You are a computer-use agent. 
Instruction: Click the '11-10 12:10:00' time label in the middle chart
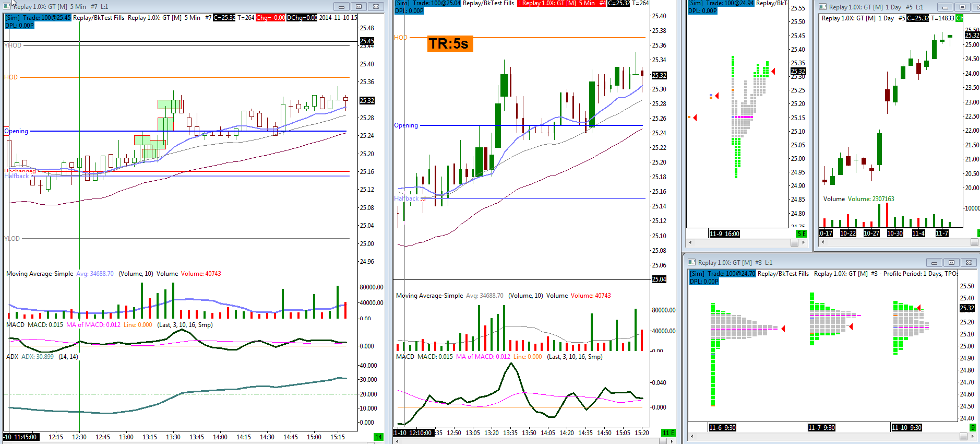(413, 433)
